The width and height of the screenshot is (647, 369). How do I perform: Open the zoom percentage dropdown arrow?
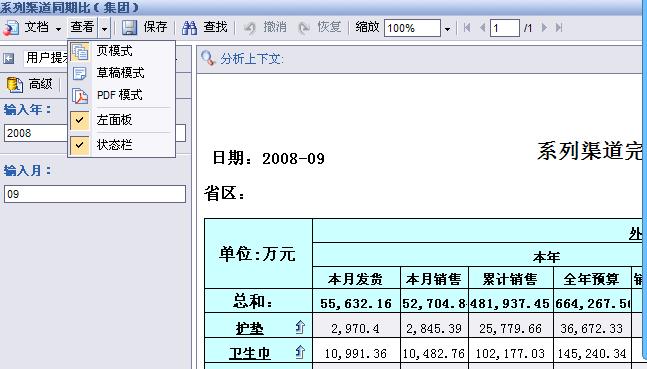pos(447,29)
